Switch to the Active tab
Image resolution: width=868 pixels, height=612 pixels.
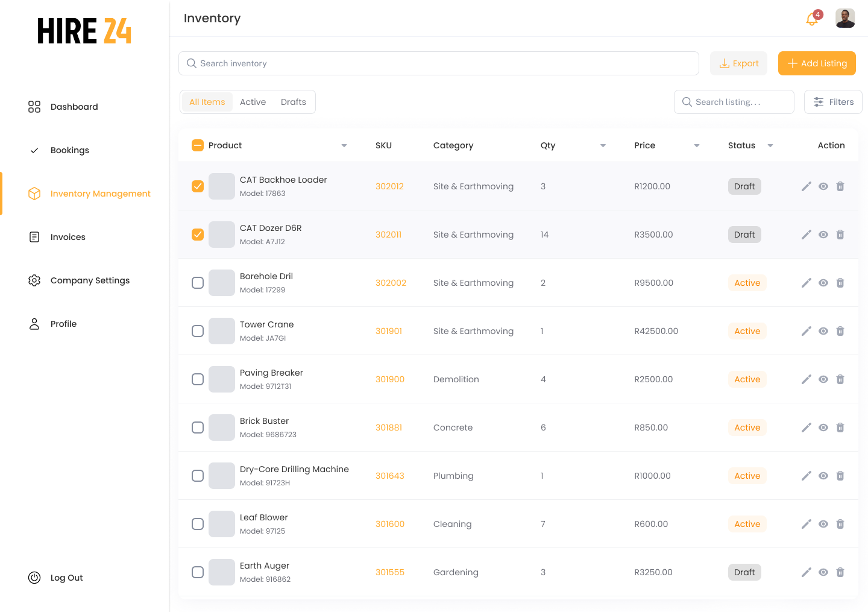253,102
